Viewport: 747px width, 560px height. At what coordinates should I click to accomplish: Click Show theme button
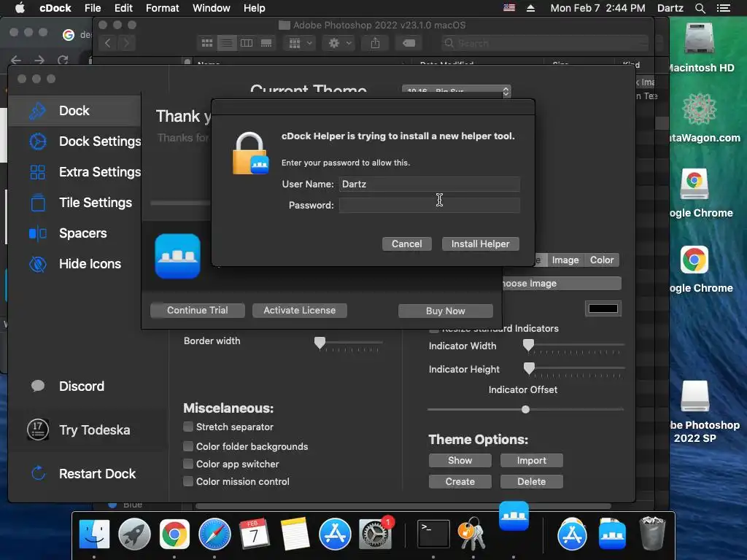click(x=460, y=461)
